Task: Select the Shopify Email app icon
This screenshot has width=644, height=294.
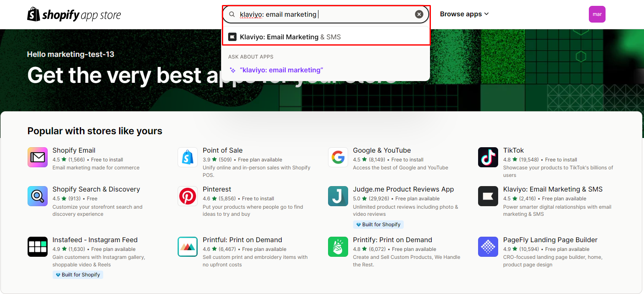Action: [37, 157]
